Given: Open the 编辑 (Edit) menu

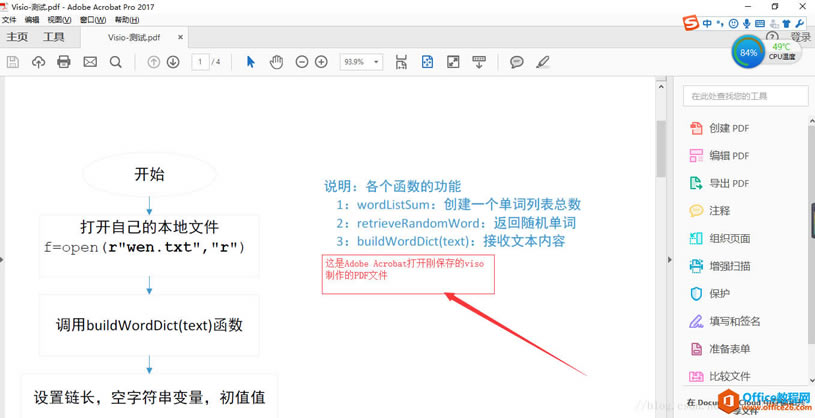Looking at the screenshot, I should point(32,20).
